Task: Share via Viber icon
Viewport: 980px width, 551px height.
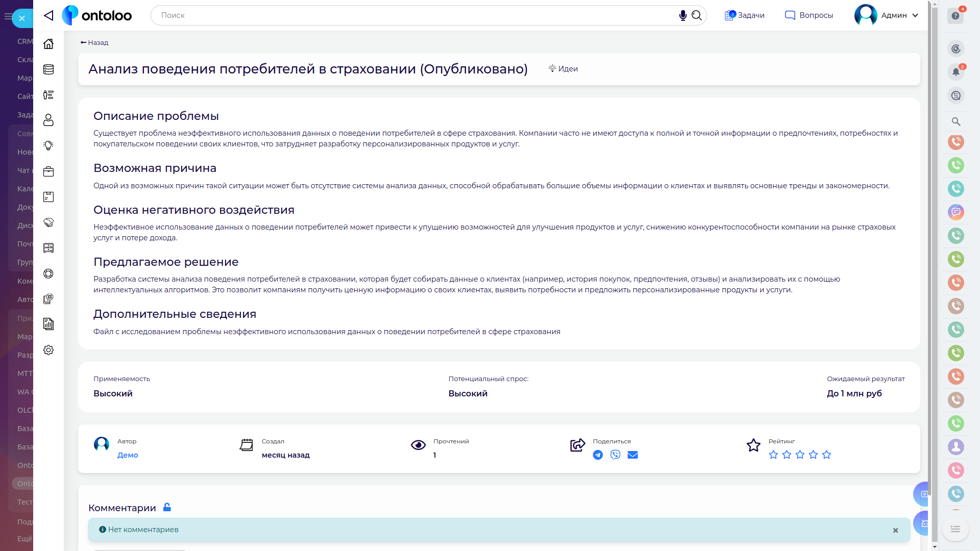Action: (615, 455)
